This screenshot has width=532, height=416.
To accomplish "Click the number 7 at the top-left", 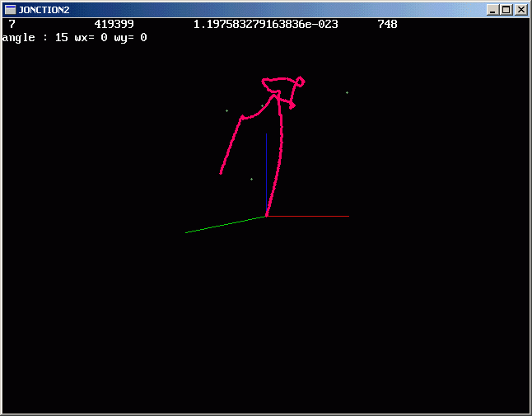I will (12, 25).
